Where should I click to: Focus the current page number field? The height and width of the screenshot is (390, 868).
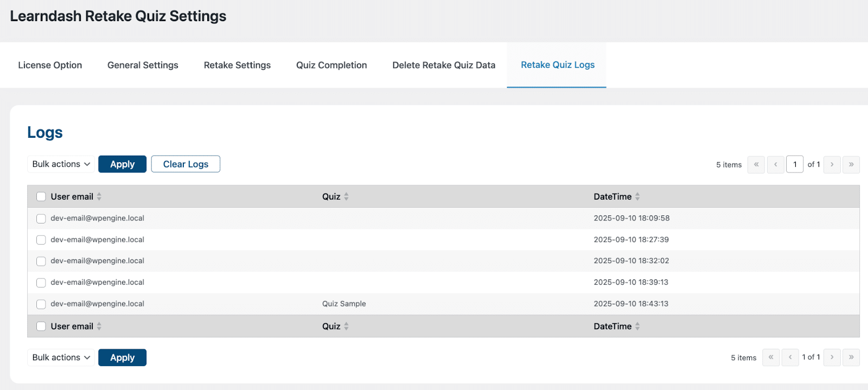click(795, 164)
